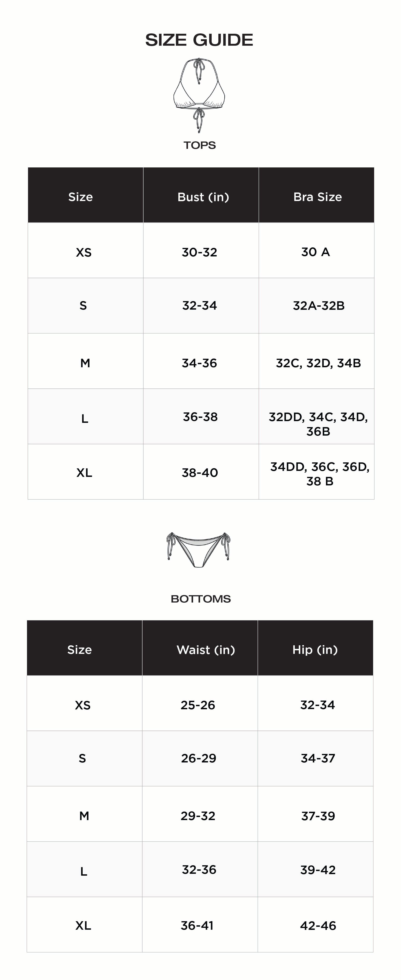Click the Size header in tops table
This screenshot has height=980, width=401.
click(x=81, y=197)
